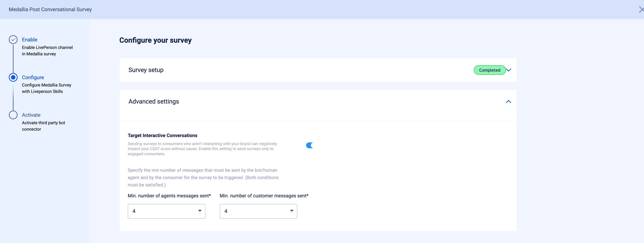Click the Survey setup heading
This screenshot has height=243, width=644.
(146, 70)
